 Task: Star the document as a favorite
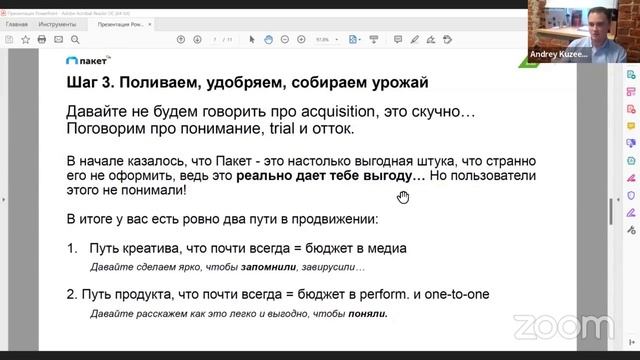25,40
